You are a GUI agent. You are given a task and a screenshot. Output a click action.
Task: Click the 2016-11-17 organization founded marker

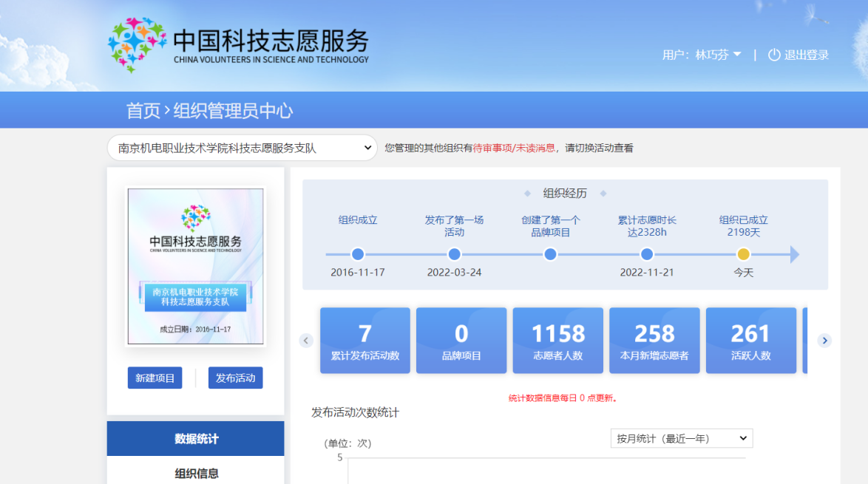point(358,254)
